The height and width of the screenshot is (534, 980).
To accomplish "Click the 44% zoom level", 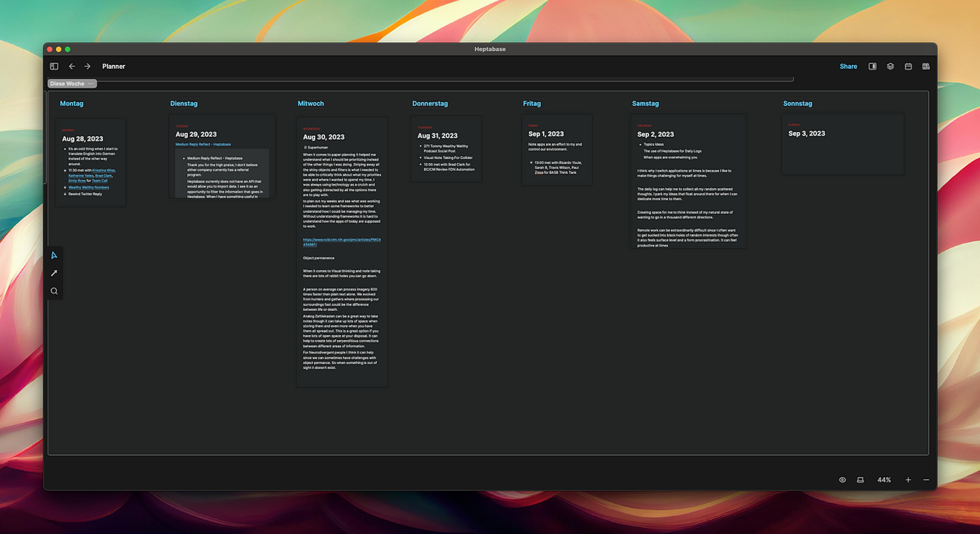I will pyautogui.click(x=884, y=480).
